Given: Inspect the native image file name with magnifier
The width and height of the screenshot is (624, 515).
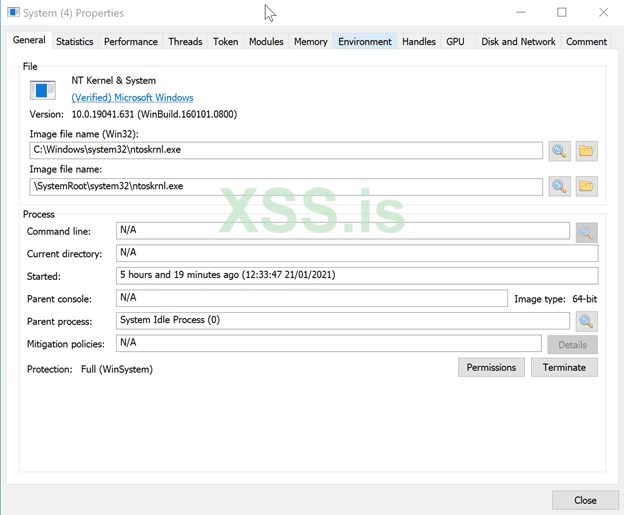Looking at the screenshot, I should coord(559,186).
